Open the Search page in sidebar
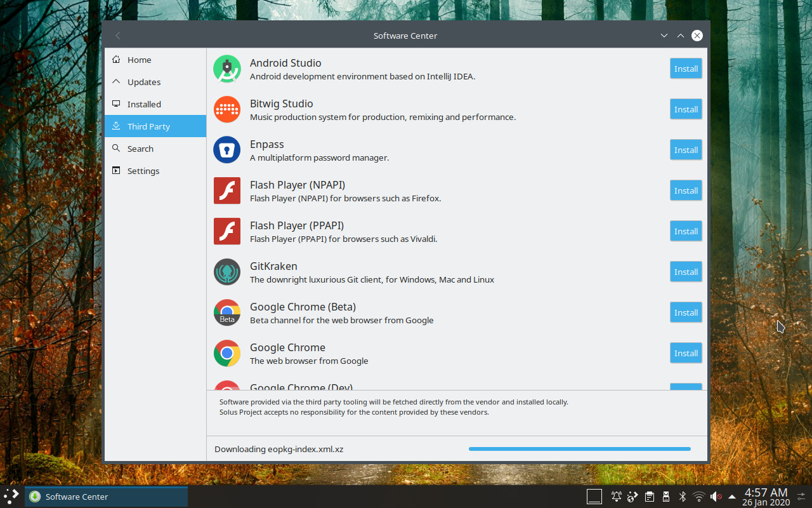812x508 pixels. pos(140,149)
